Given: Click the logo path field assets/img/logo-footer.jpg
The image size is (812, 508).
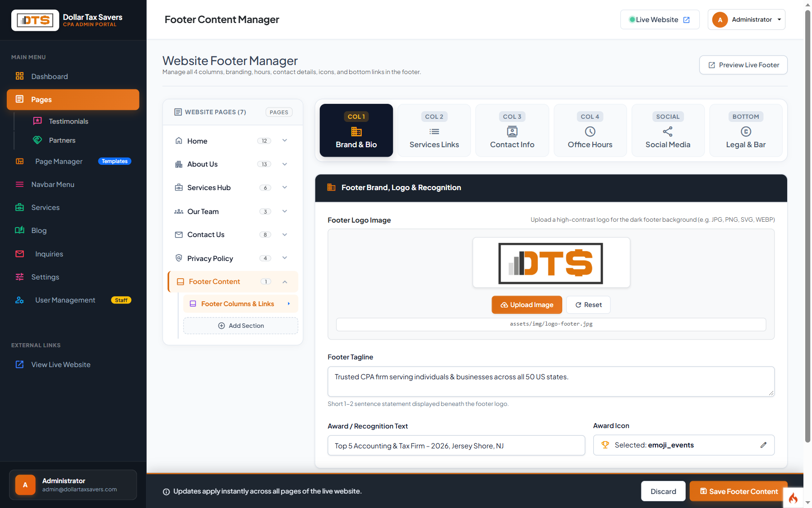Looking at the screenshot, I should pos(551,324).
